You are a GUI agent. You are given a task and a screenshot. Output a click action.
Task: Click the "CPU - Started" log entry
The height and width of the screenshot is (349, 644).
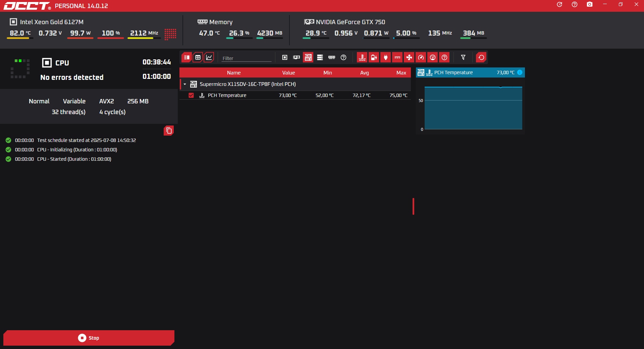tap(74, 159)
